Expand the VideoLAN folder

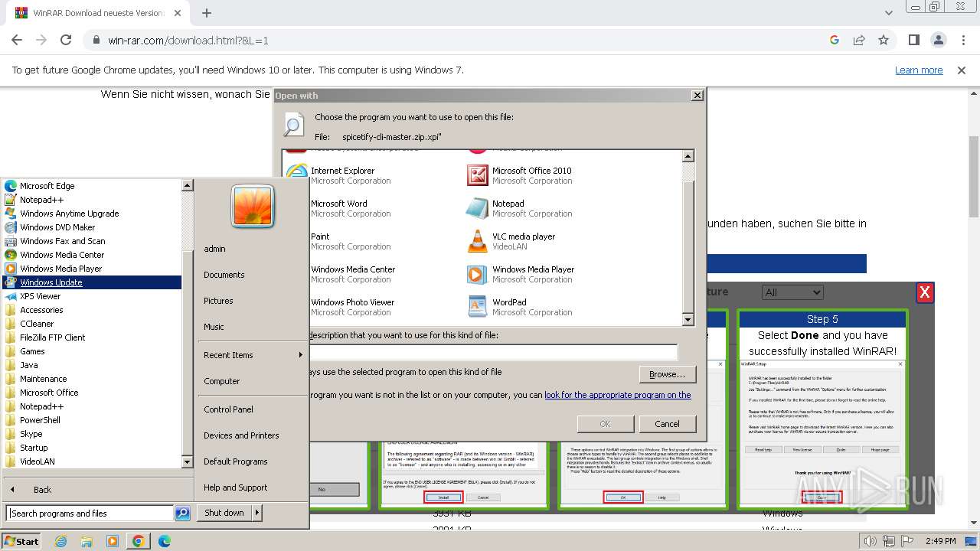point(37,461)
